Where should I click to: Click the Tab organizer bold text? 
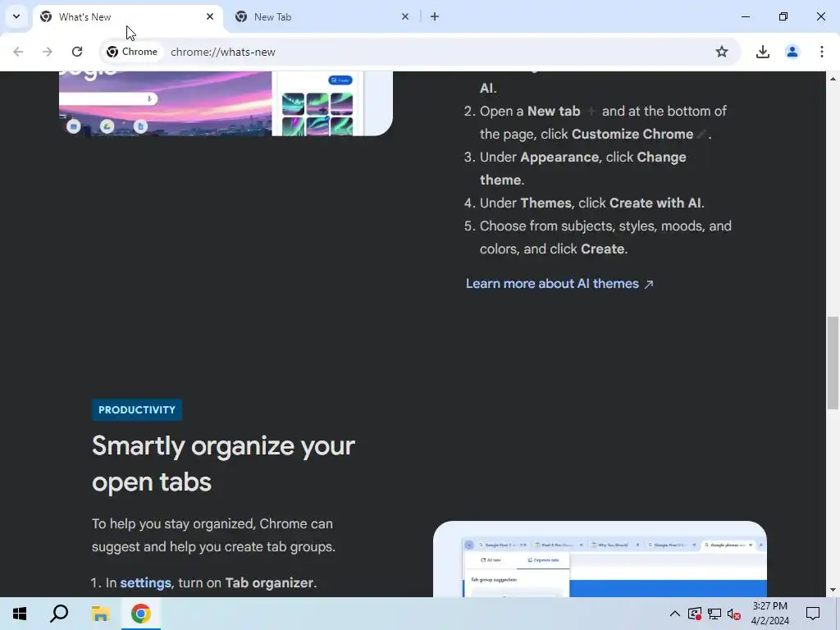pos(269,583)
